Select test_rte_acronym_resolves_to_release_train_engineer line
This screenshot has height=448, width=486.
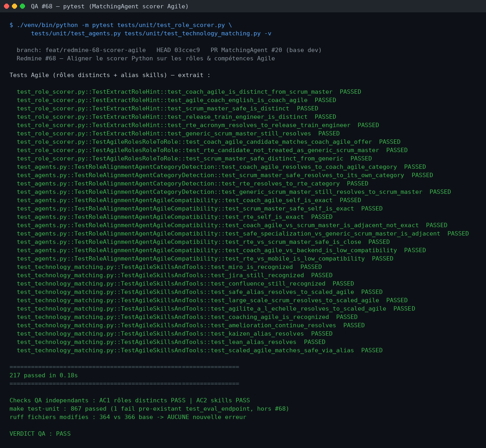tap(198, 125)
